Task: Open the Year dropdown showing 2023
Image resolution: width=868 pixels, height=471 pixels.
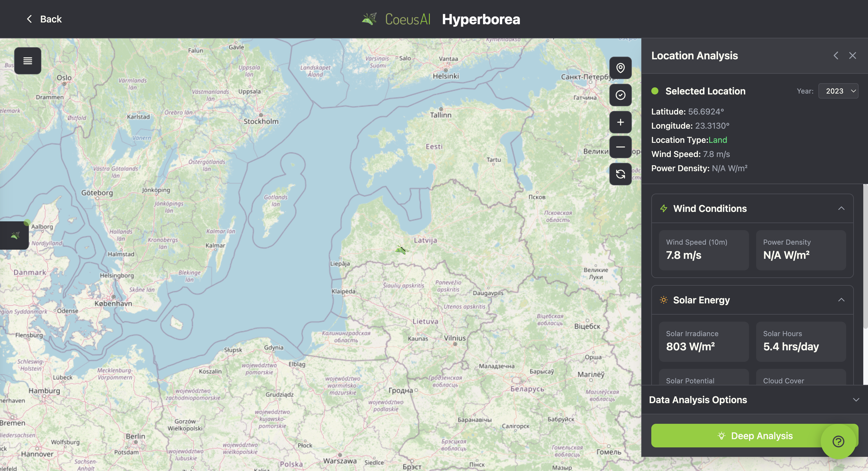Action: point(838,91)
